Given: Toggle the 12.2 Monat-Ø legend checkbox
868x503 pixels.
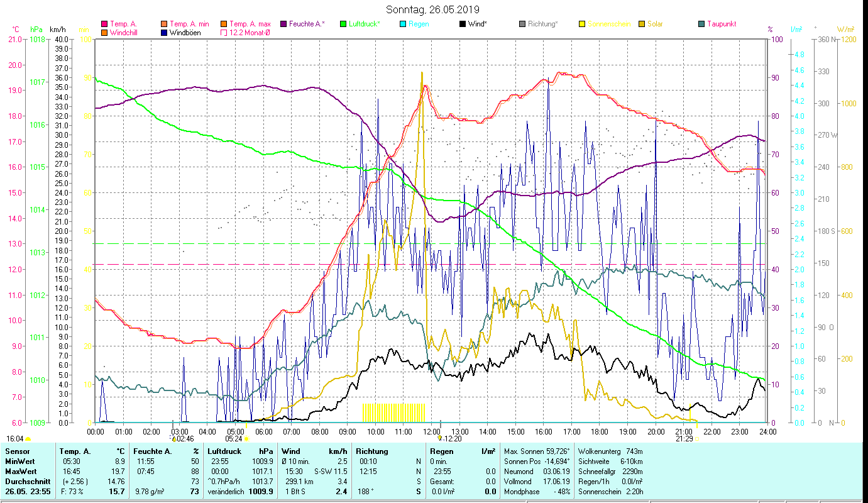Looking at the screenshot, I should pyautogui.click(x=224, y=33).
